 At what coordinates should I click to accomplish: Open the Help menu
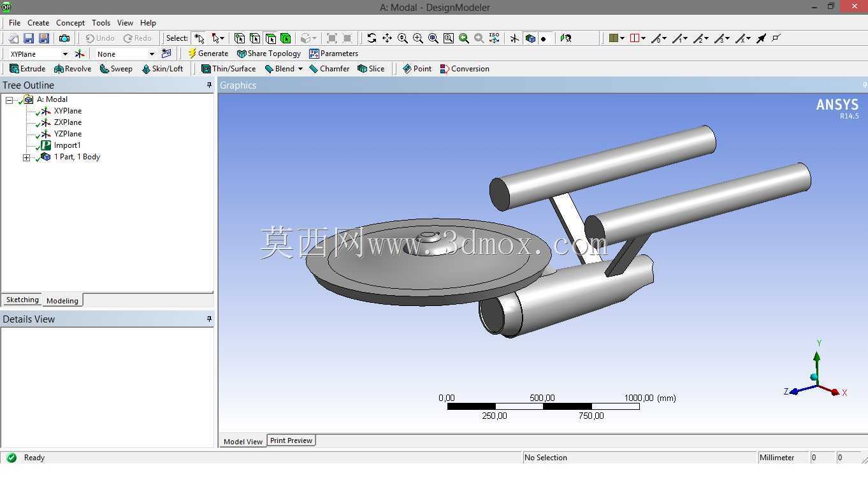coord(148,22)
